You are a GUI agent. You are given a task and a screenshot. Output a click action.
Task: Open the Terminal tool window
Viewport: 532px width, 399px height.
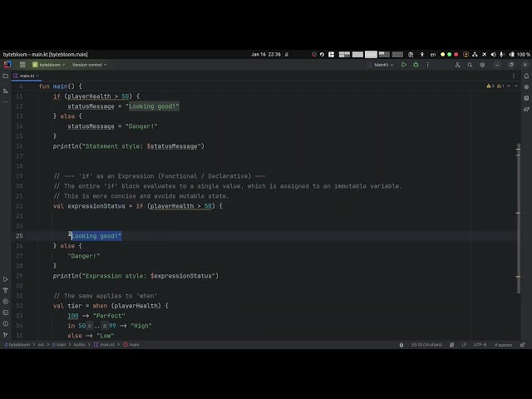coord(6,313)
